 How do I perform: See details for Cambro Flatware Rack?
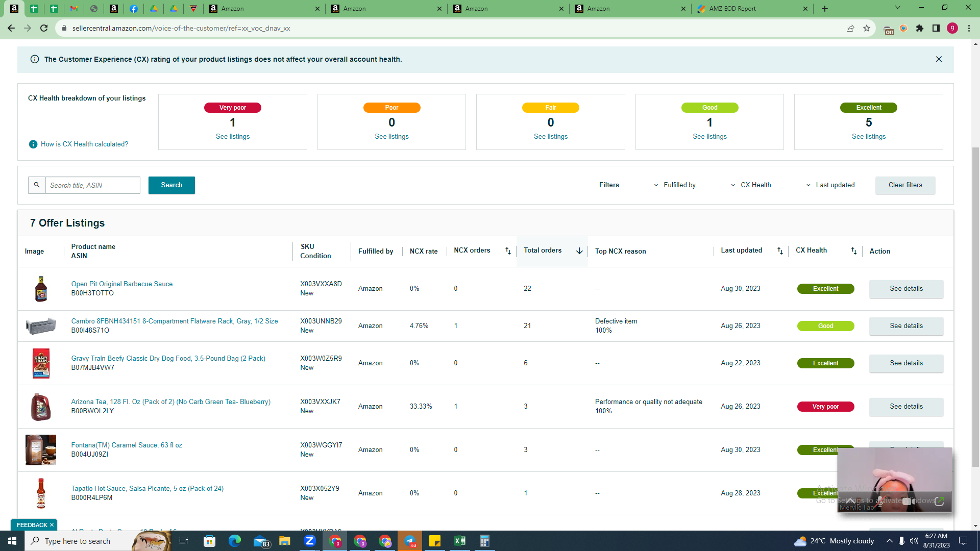[906, 326]
